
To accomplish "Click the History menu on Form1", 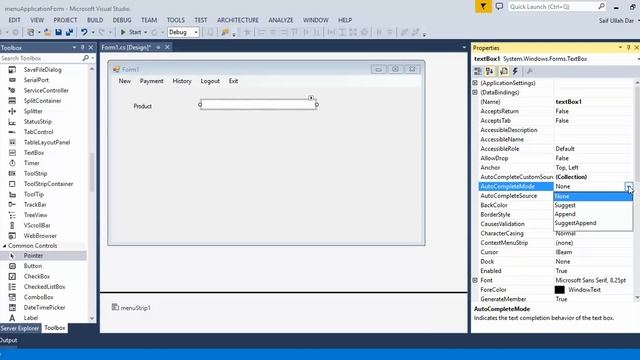I will click(x=182, y=81).
